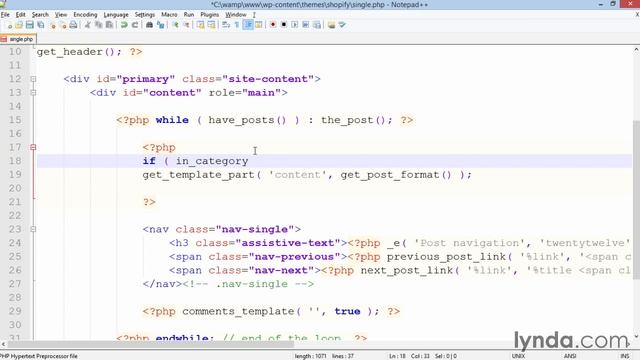Open the Plugins menu
The height and width of the screenshot is (360, 640).
209,15
